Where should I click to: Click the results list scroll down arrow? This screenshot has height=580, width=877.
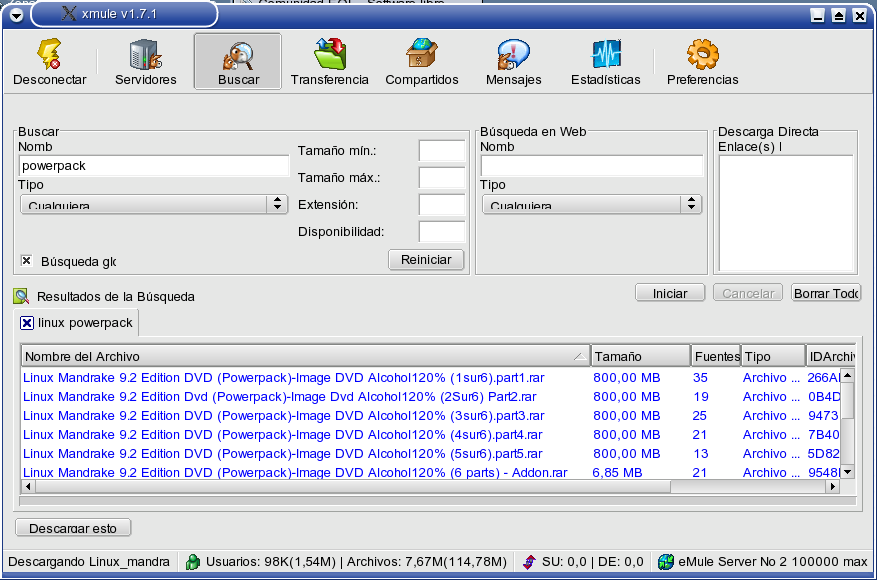tap(848, 473)
